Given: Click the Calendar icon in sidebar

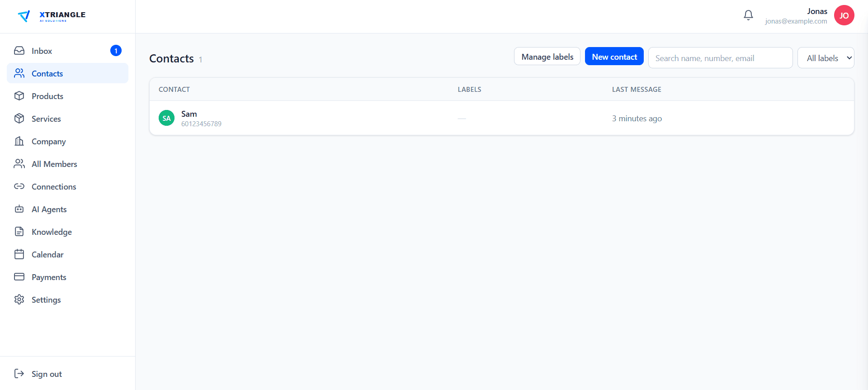Looking at the screenshot, I should pos(19,254).
